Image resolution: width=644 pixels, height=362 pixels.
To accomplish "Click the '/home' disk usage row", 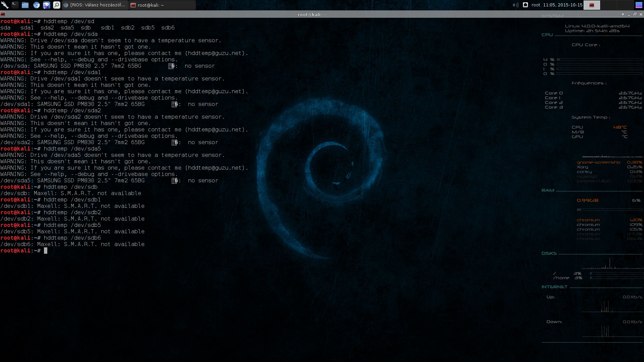I will click(x=597, y=278).
